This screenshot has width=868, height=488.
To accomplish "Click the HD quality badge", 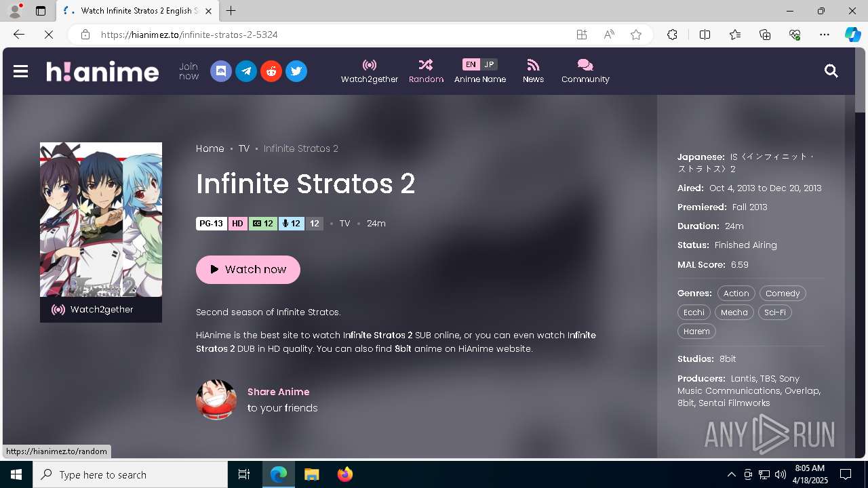I will coord(237,224).
